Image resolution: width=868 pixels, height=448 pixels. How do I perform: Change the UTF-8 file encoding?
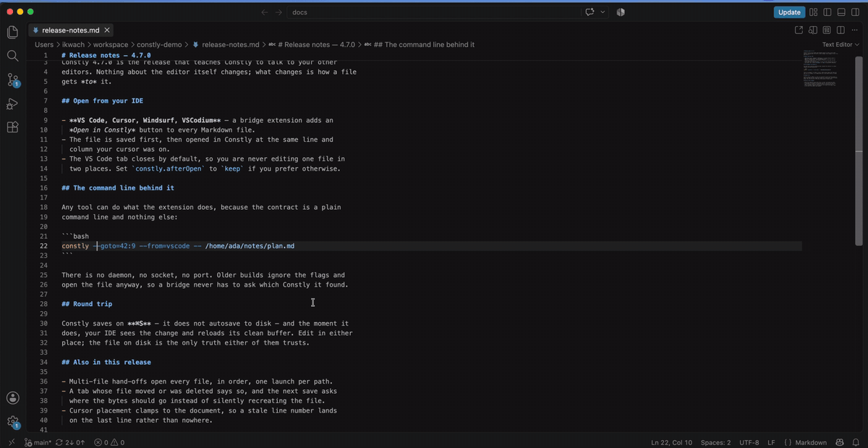[749, 442]
